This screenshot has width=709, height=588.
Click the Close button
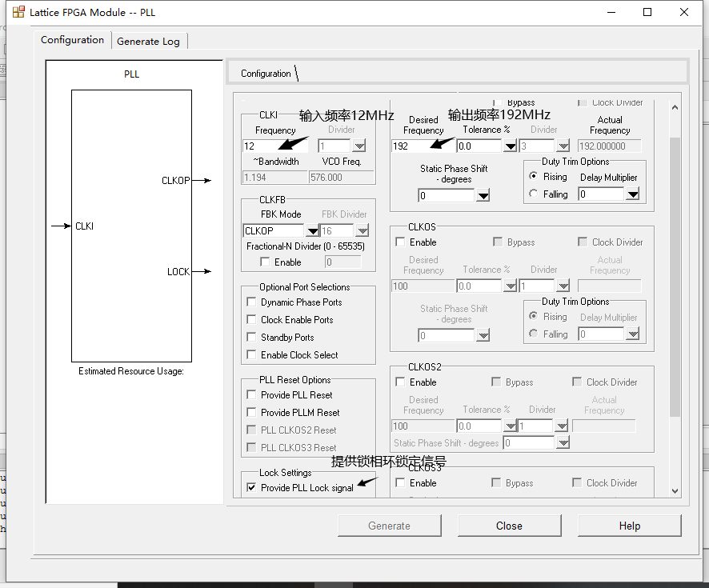tap(509, 526)
